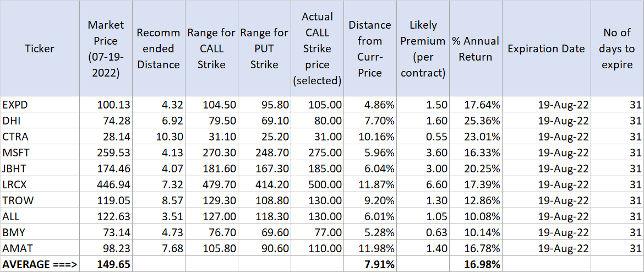
Task: Select JBHT likely premium 3.00
Action: (423, 168)
